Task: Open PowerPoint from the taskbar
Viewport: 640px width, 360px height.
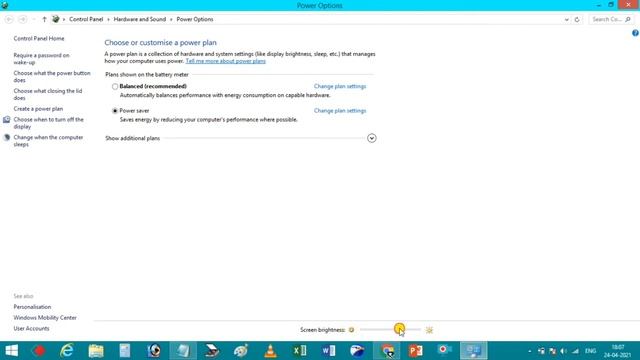Action: point(416,351)
